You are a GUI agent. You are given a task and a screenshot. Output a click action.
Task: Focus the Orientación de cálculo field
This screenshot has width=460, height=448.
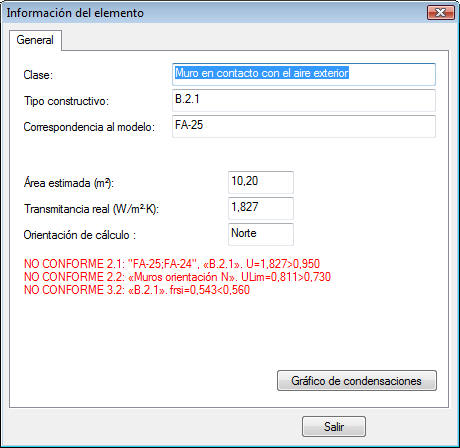(x=261, y=234)
